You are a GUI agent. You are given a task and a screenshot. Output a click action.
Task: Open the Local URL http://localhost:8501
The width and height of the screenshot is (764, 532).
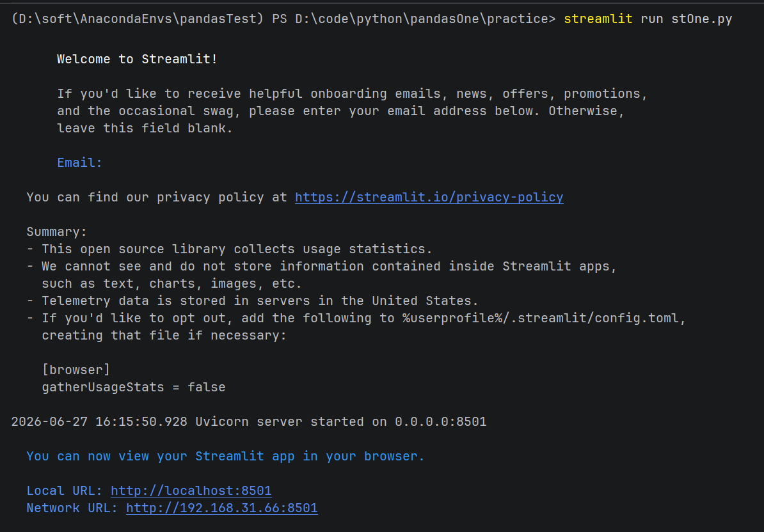[x=191, y=490]
